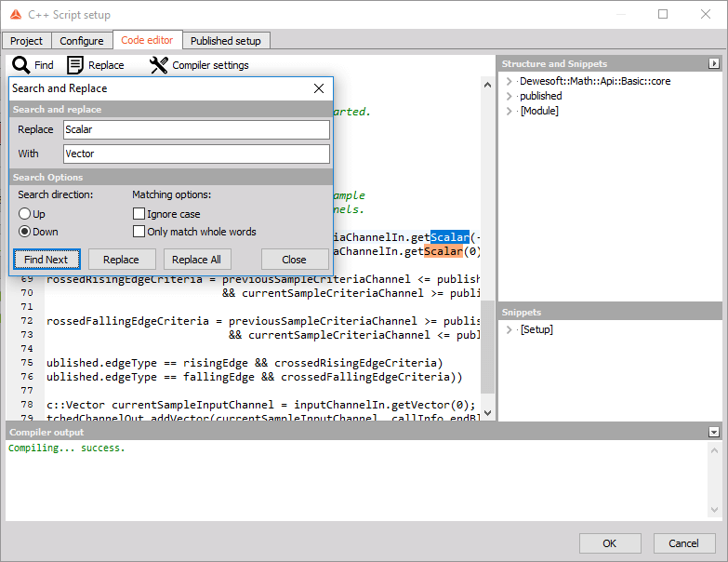
Task: Select the Code editor tab
Action: point(147,40)
